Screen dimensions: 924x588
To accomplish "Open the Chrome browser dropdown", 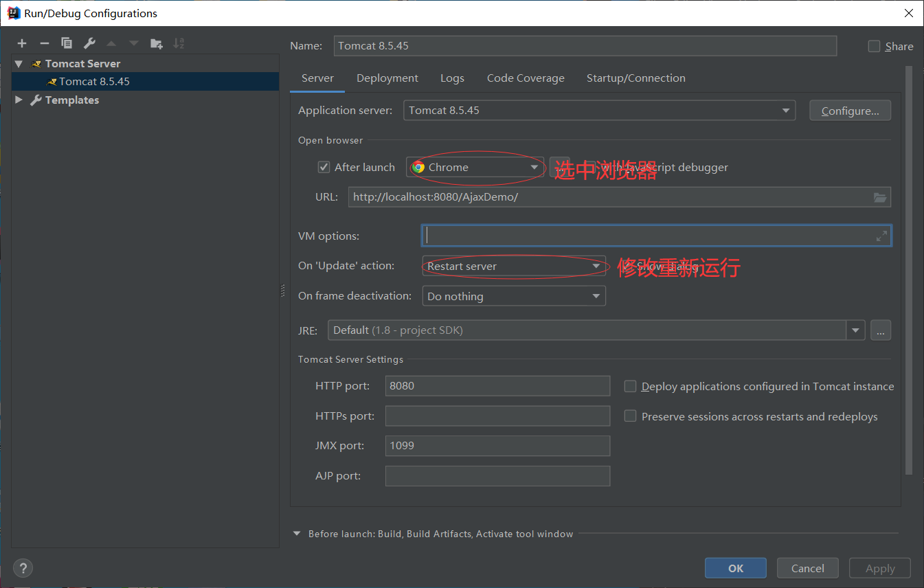I will (475, 167).
